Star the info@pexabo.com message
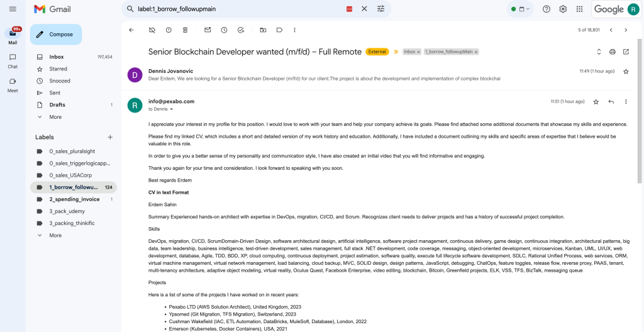Image resolution: width=644 pixels, height=332 pixels. coord(596,101)
